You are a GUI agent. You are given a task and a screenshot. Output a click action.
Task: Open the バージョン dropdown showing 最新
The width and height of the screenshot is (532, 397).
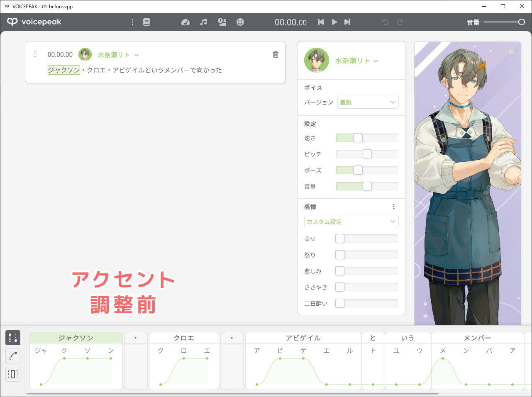(368, 102)
